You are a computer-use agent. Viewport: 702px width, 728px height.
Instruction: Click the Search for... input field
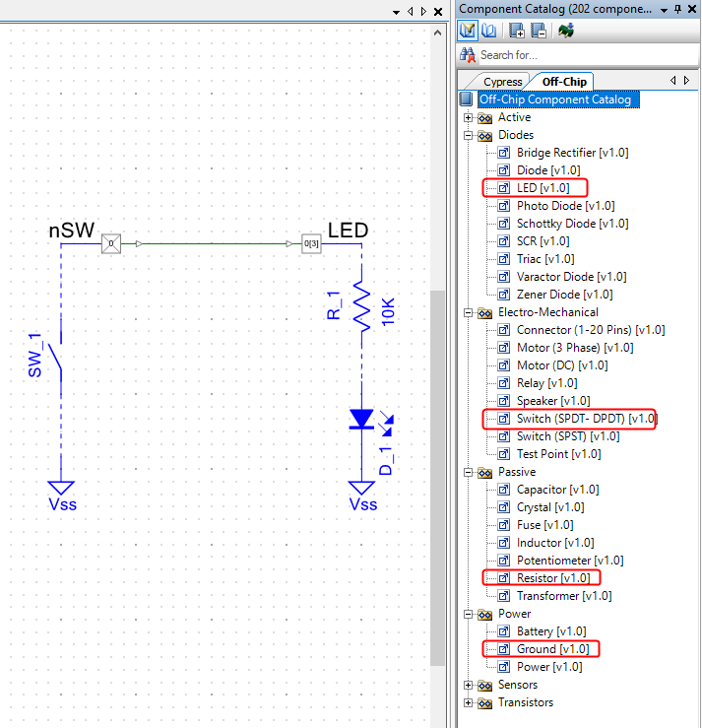(x=581, y=55)
